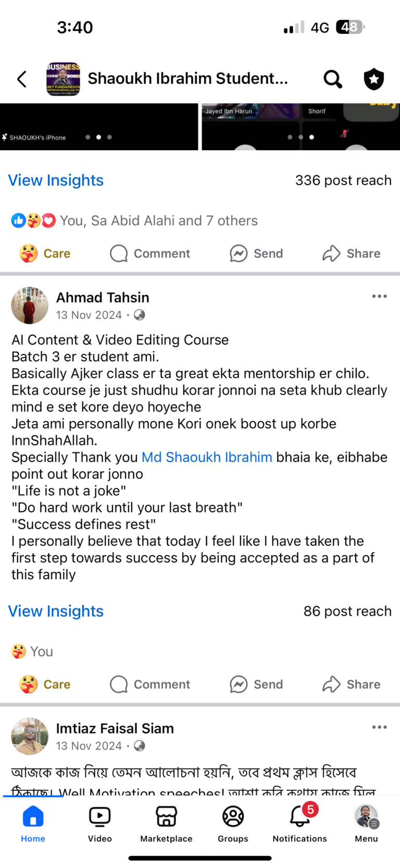Open group search magnifier icon
Image resolution: width=400 pixels, height=868 pixels.
point(333,79)
